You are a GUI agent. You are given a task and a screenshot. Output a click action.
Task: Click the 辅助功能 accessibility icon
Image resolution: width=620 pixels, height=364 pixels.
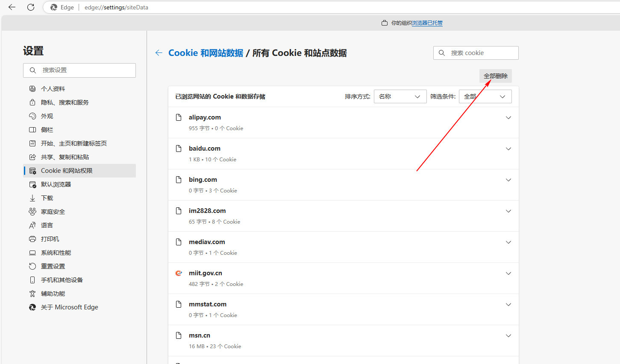[32, 294]
